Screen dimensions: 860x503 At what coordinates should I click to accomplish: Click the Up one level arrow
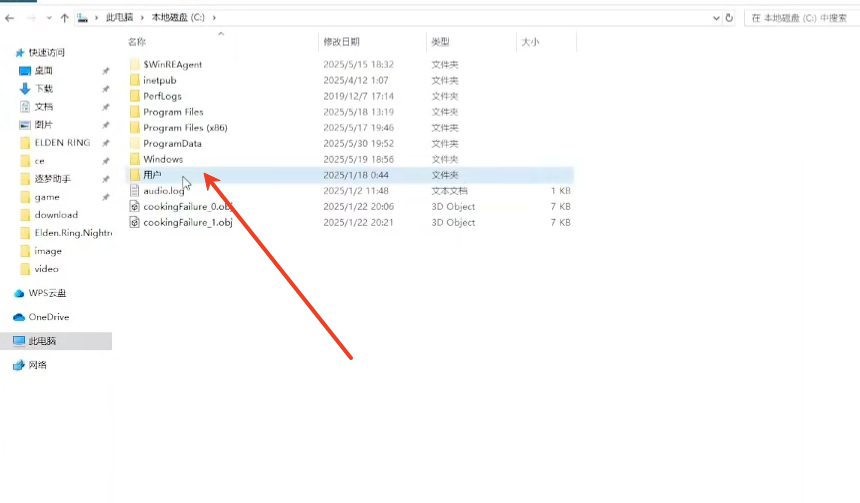click(x=65, y=18)
